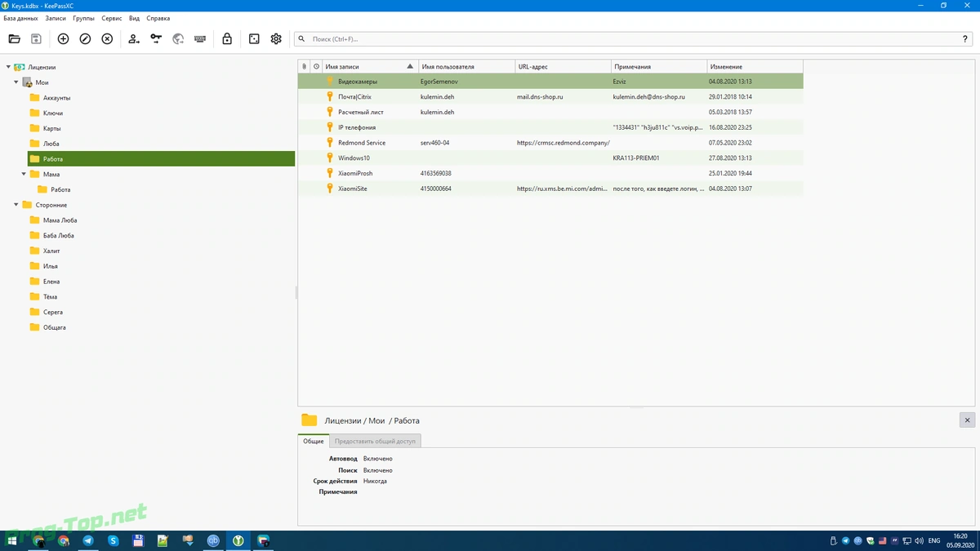980x551 pixels.
Task: Select the Почта|Citrix entry
Action: pyautogui.click(x=550, y=96)
